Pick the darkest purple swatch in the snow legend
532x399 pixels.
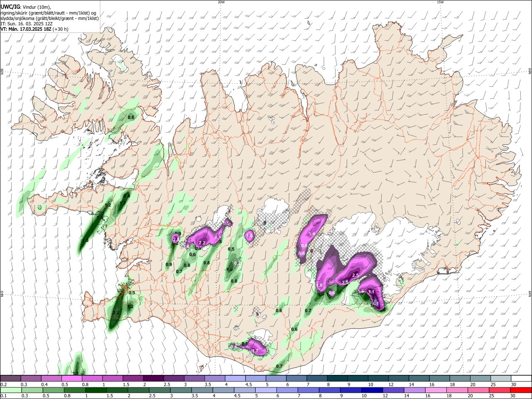(x=153, y=379)
